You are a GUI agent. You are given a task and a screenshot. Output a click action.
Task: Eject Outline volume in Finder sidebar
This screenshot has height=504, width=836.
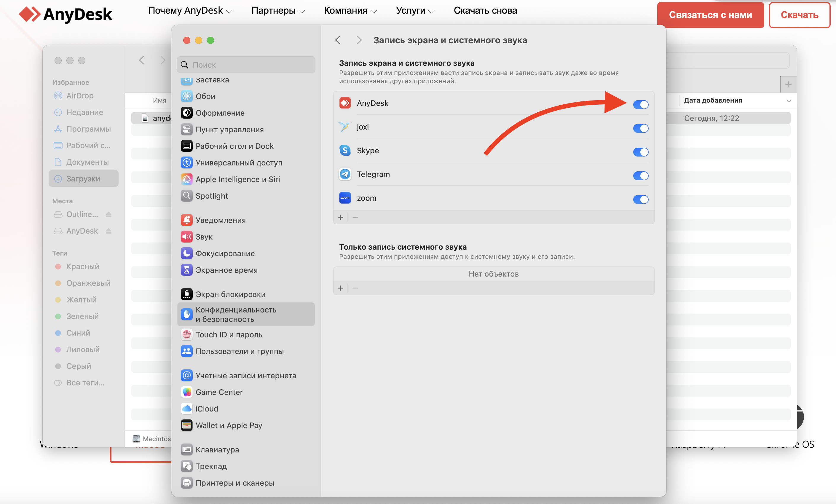[109, 215]
